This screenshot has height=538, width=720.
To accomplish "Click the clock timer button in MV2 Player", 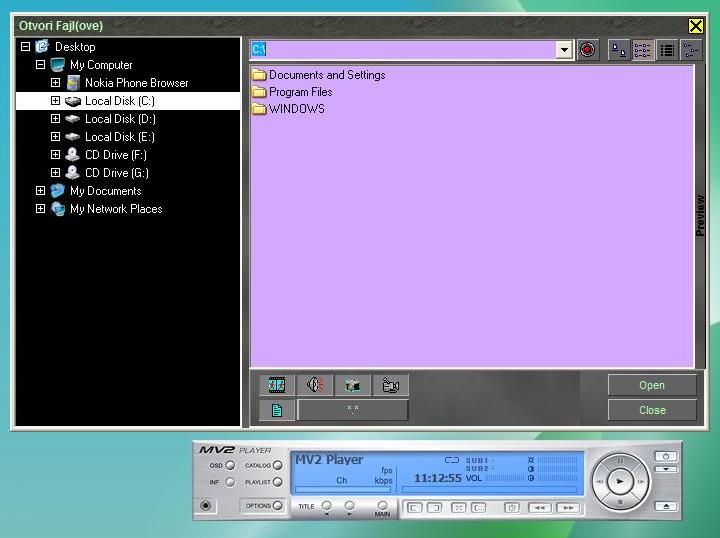I will point(512,508).
